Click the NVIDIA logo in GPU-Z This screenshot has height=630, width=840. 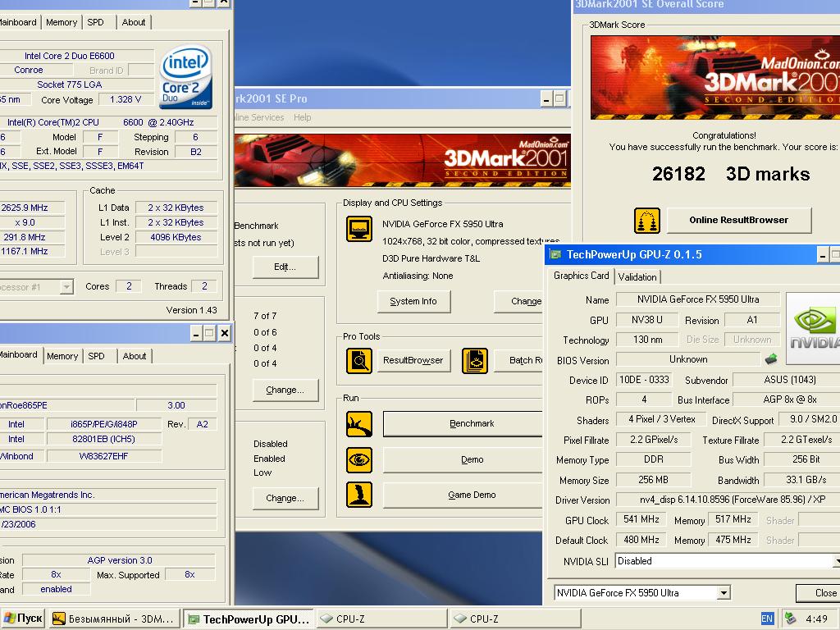pyautogui.click(x=813, y=328)
